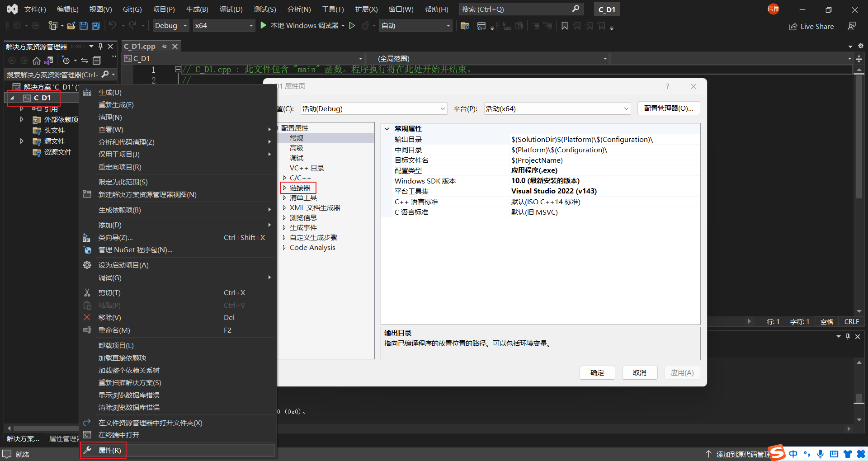Click Collapse All icon in Solution Explorer
Screen dimensions: 868x461
(97, 61)
